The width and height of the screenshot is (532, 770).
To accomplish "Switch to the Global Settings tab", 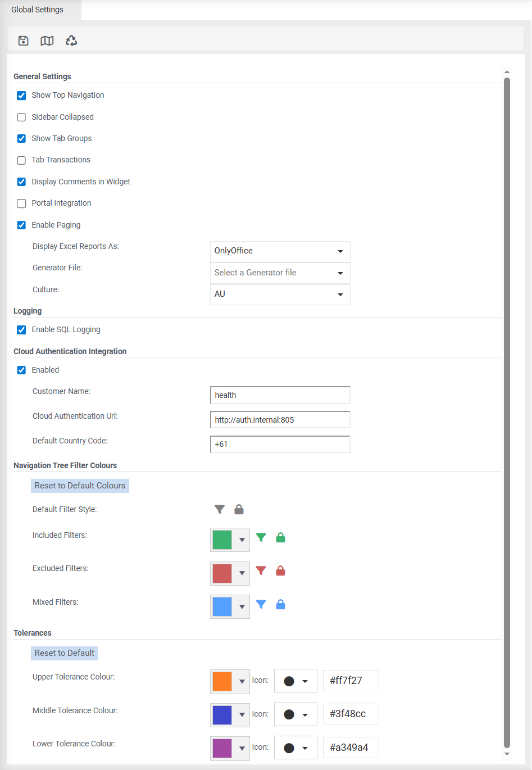I will pyautogui.click(x=37, y=10).
